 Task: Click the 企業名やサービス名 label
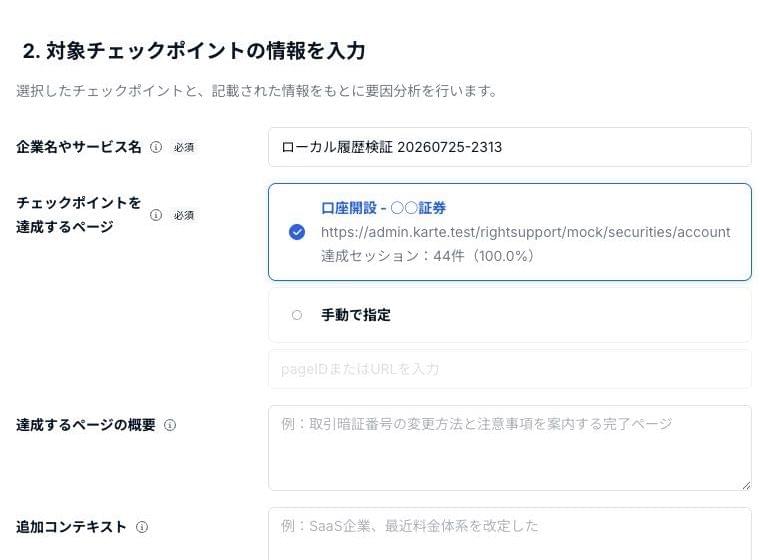tap(79, 147)
